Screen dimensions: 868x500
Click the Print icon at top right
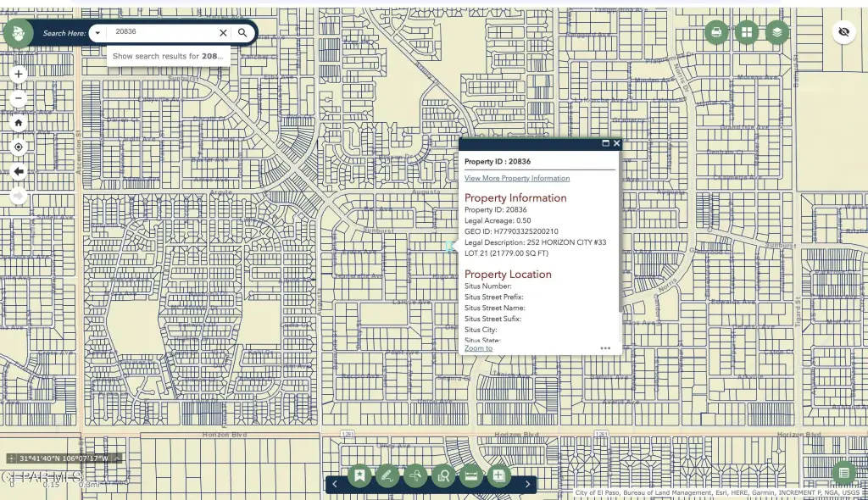tap(716, 33)
